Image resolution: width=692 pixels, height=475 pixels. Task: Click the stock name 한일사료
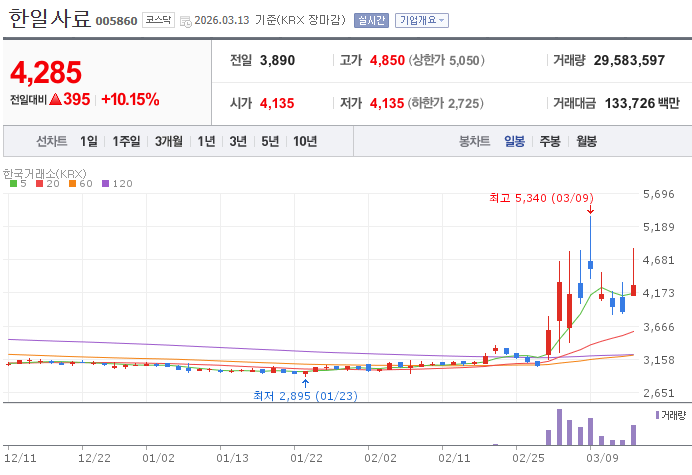[49, 19]
